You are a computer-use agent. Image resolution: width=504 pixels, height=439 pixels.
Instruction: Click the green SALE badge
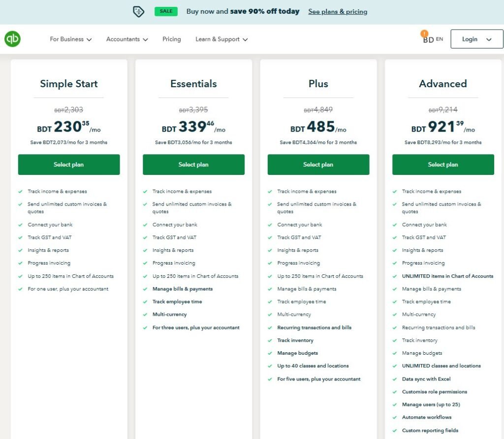click(166, 11)
